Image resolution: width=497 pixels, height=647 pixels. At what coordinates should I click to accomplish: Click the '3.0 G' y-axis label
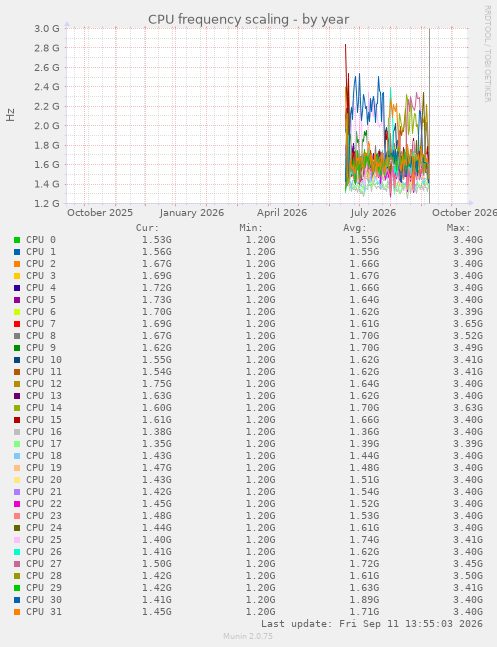(47, 28)
